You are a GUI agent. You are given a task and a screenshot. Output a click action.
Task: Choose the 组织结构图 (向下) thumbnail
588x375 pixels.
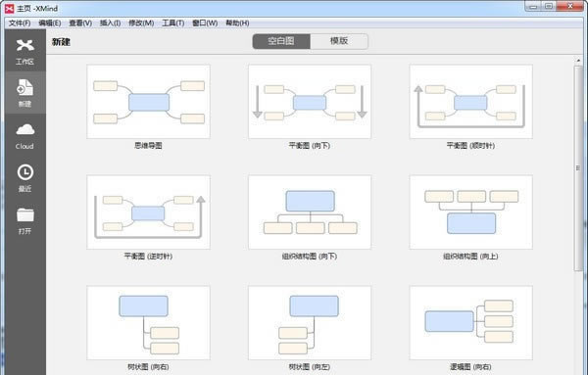coord(310,212)
